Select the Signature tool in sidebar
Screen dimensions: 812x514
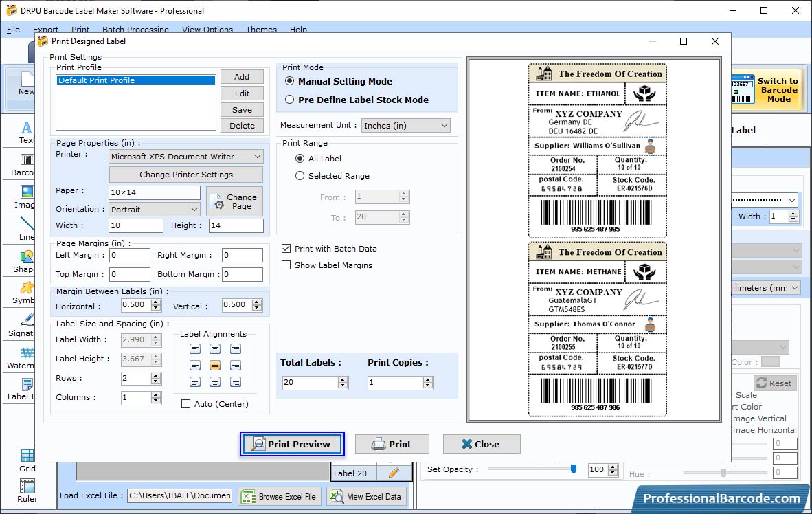pos(23,326)
